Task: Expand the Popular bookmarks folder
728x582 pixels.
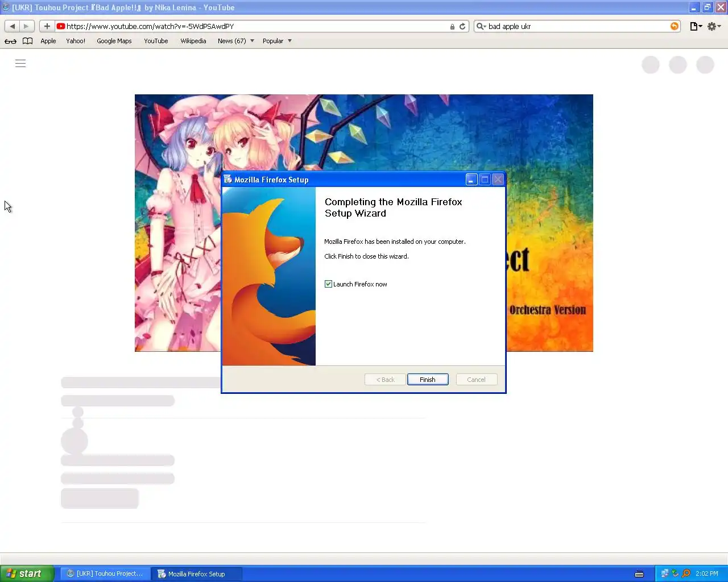Action: [277, 41]
